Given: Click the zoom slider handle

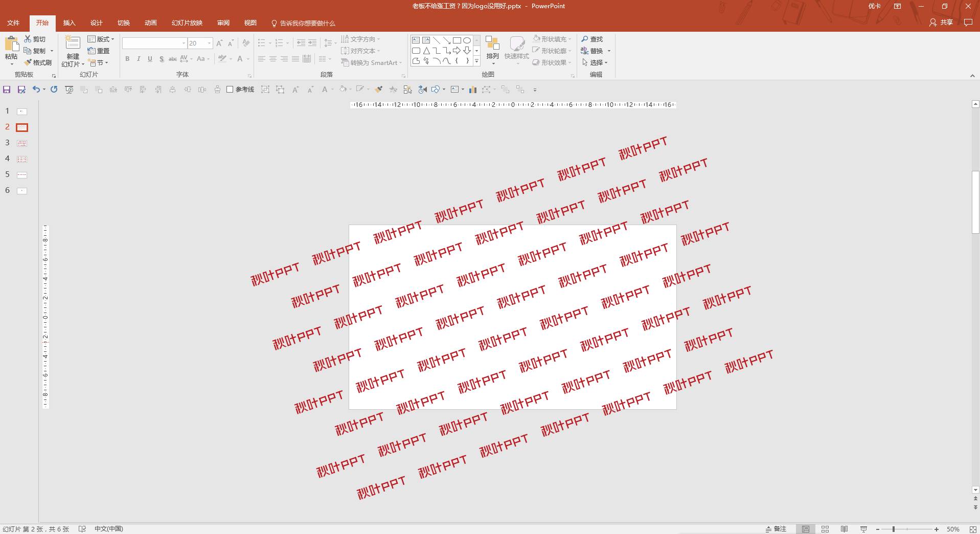Looking at the screenshot, I should coord(894,529).
